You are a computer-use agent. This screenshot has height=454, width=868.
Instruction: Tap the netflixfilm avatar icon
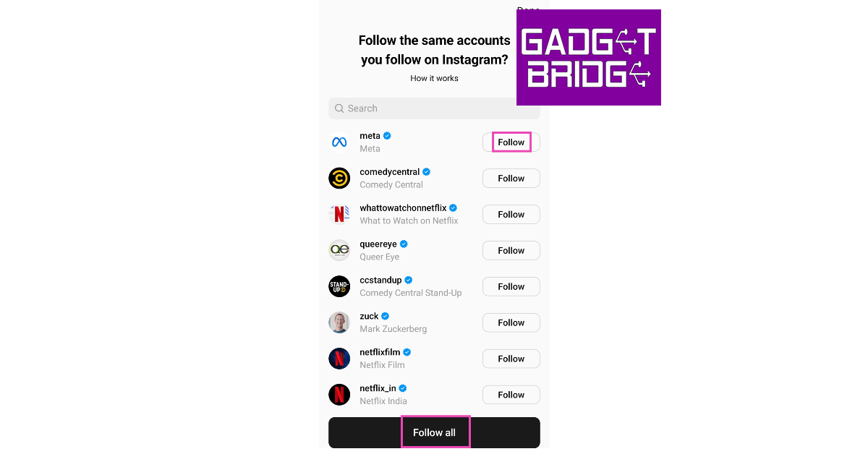(339, 359)
